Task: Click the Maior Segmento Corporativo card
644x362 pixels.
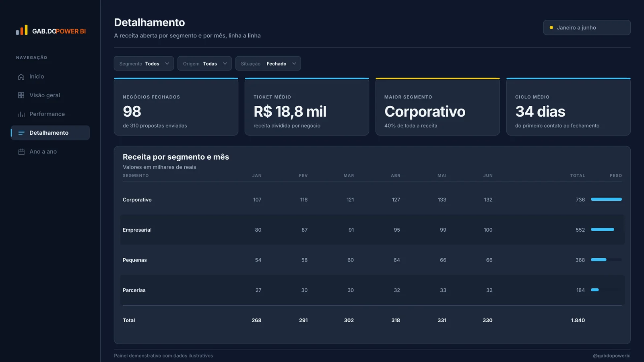Action: click(438, 107)
